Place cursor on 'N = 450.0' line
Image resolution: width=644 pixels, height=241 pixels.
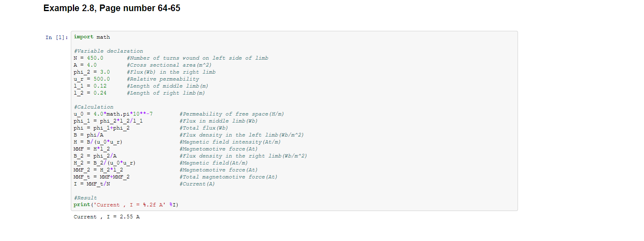[x=89, y=58]
